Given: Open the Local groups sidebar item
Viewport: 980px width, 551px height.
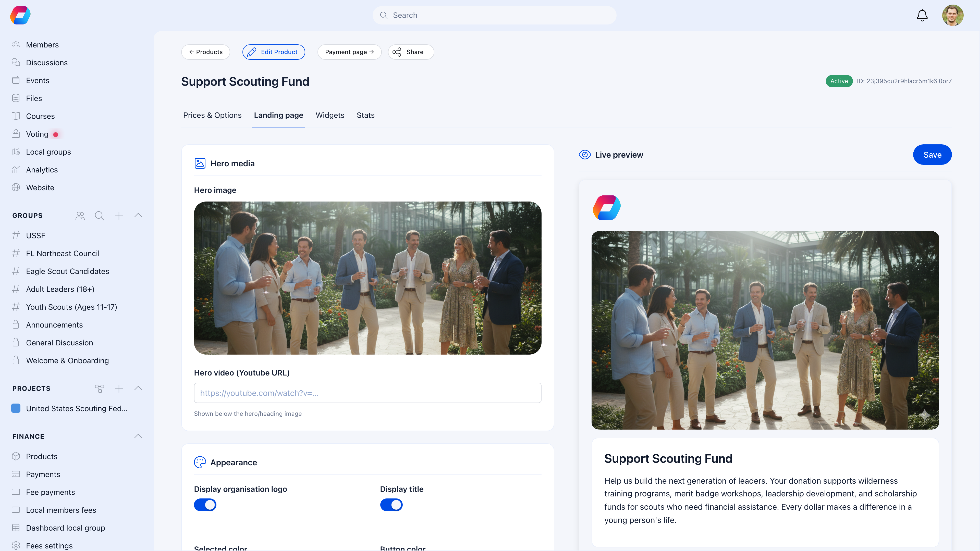Looking at the screenshot, I should pyautogui.click(x=48, y=152).
